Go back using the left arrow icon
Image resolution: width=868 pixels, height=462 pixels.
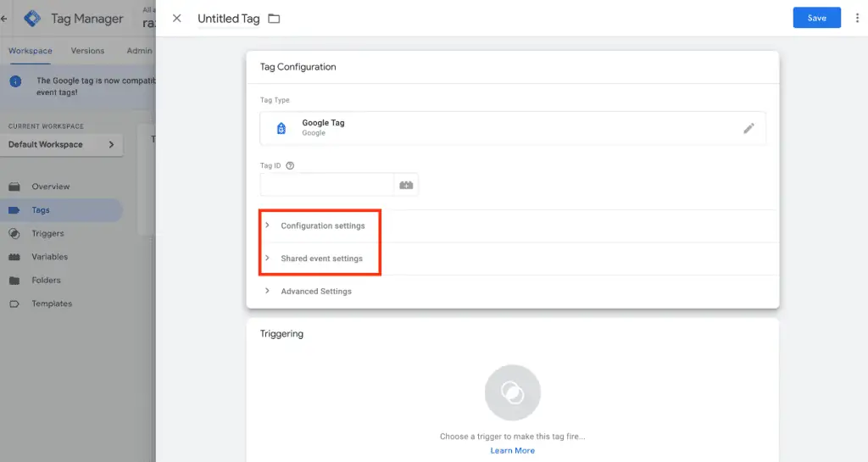point(4,19)
